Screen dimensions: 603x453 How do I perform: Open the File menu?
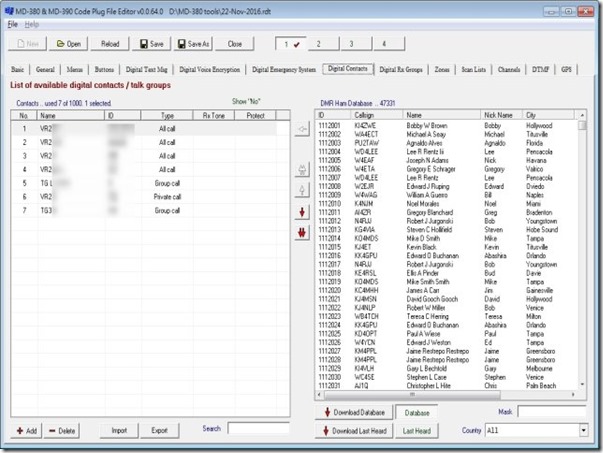pyautogui.click(x=13, y=24)
